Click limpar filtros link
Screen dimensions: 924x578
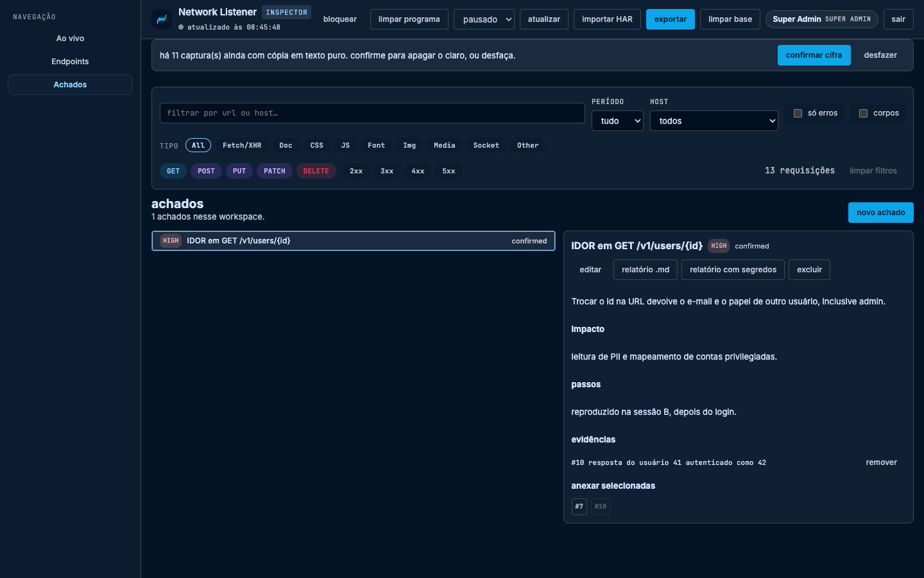pos(873,171)
